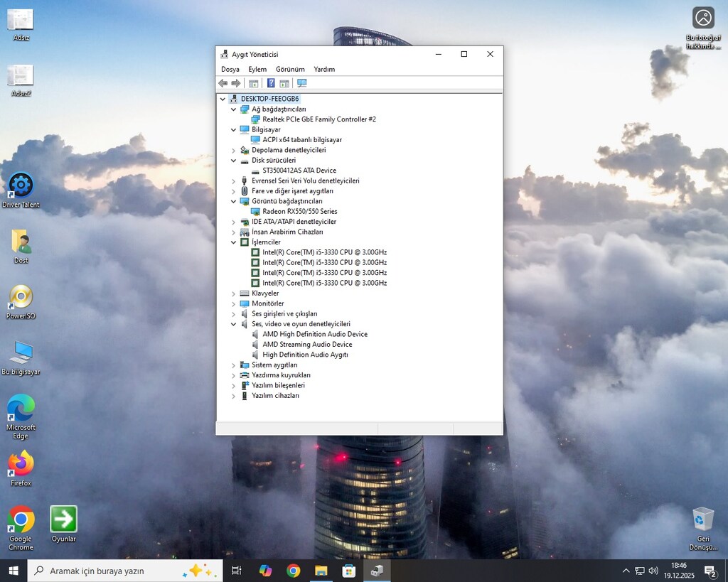This screenshot has height=582, width=728.
Task: Collapse the Disk sürücüleri category
Action: coord(233,160)
